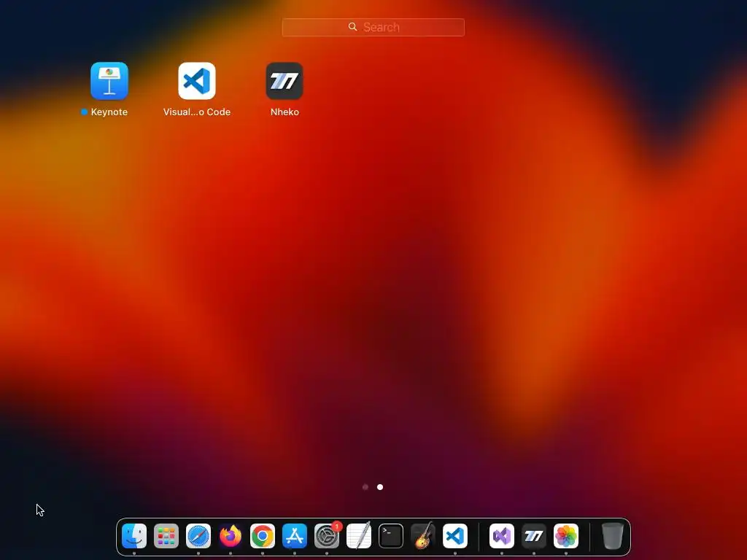This screenshot has width=747, height=560.
Task: Click Nheko icon in the Dock
Action: tap(533, 536)
